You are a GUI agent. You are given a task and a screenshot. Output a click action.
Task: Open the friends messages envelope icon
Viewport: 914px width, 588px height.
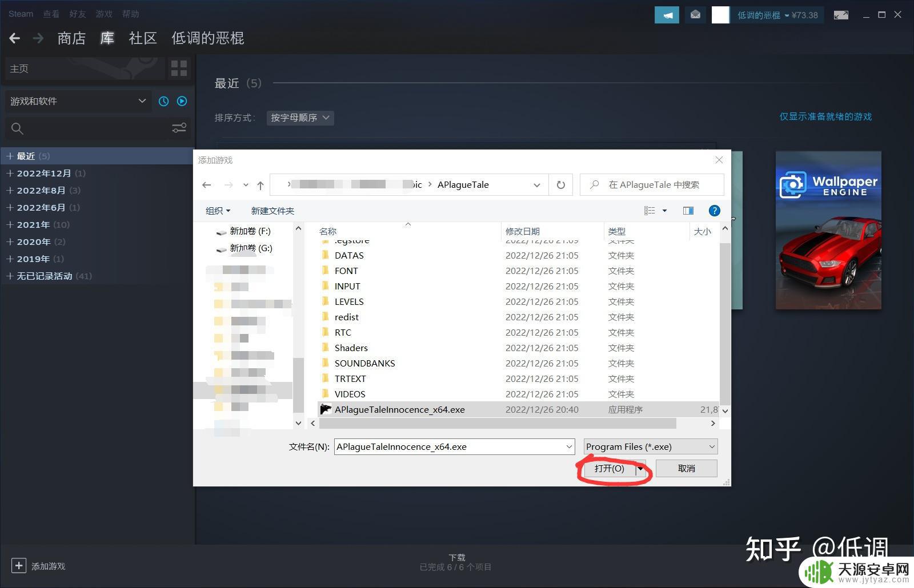tap(695, 15)
